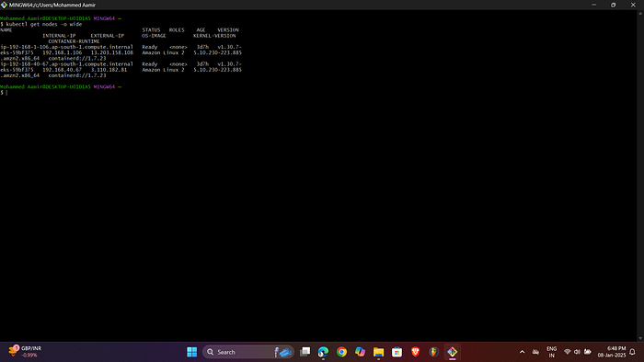
Task: Click the terminal scrollbar up arrow
Action: pyautogui.click(x=640, y=14)
